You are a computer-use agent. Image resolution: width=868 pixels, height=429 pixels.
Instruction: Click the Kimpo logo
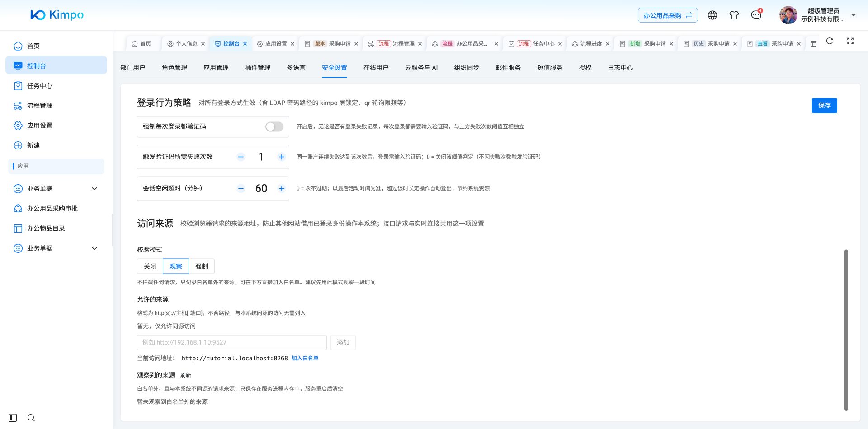pos(57,15)
